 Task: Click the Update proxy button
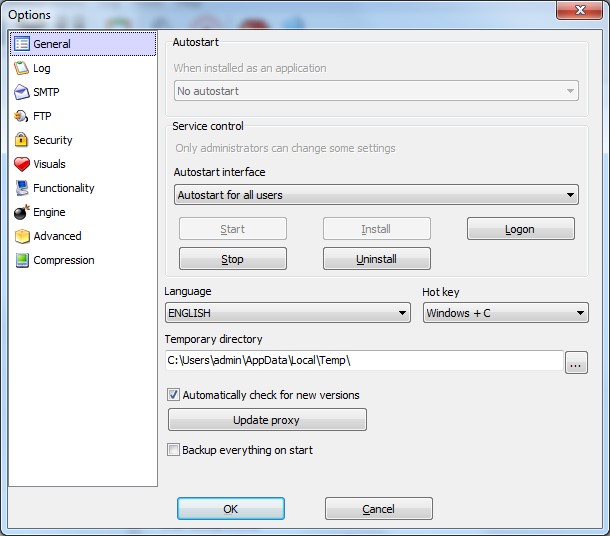pos(267,420)
